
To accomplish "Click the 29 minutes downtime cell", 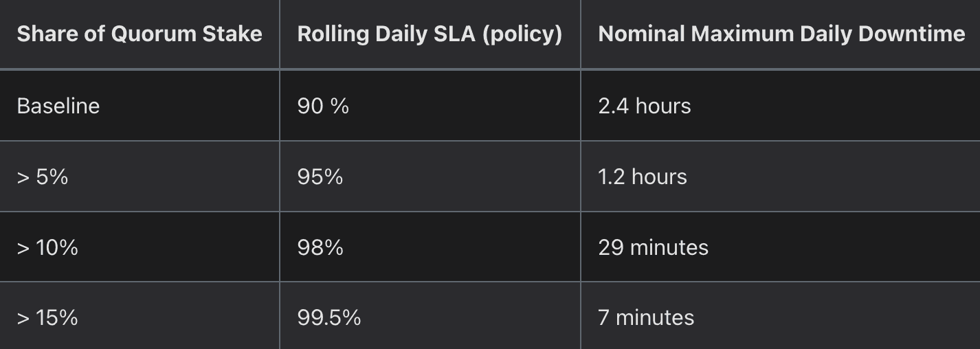I will 653,247.
